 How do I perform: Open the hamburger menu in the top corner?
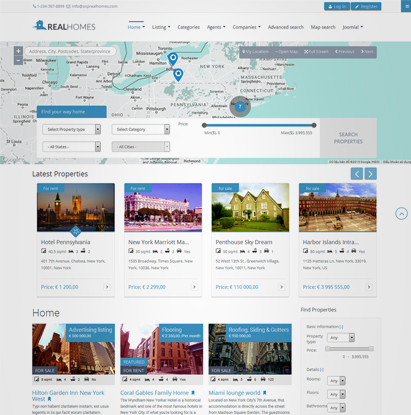[x=406, y=6]
